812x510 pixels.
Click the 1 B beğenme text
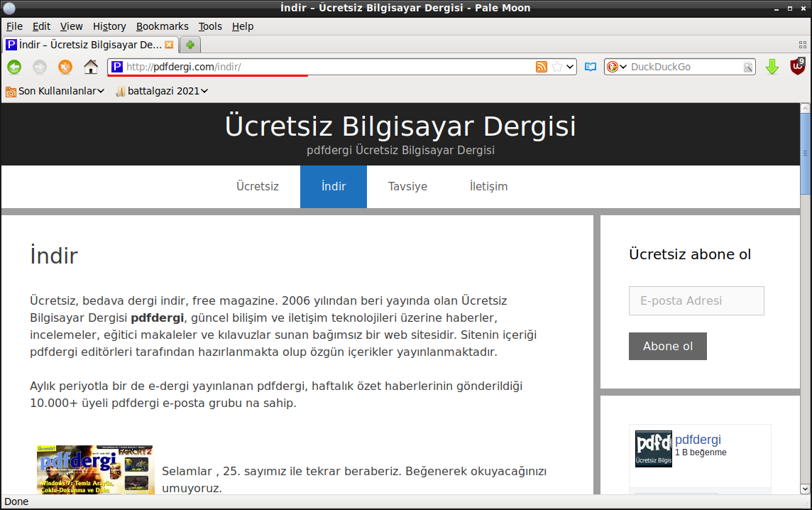click(x=701, y=452)
